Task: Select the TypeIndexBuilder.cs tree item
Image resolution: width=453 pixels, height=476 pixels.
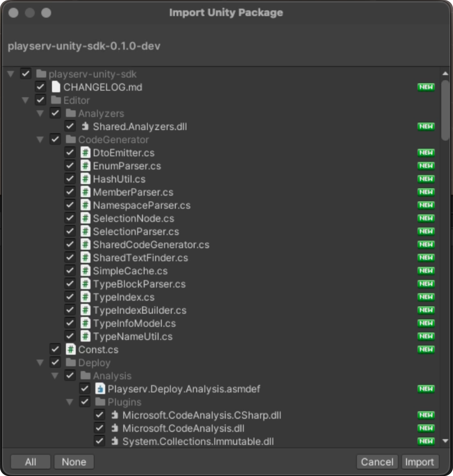Action: (x=140, y=310)
